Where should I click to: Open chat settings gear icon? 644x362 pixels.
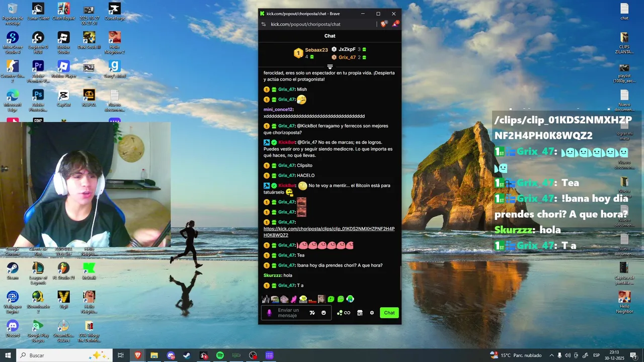click(372, 313)
